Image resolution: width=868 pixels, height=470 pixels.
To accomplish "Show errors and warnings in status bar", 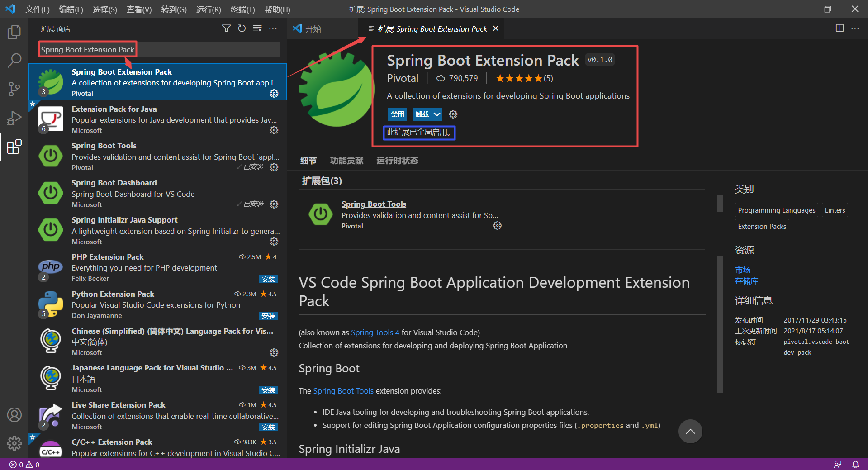I will pyautogui.click(x=24, y=465).
